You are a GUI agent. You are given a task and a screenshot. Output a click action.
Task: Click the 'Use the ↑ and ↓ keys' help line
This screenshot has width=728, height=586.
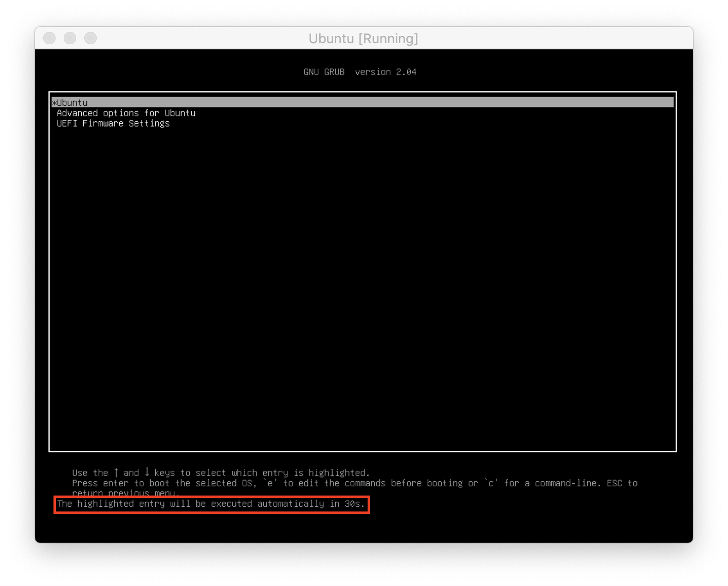[221, 472]
